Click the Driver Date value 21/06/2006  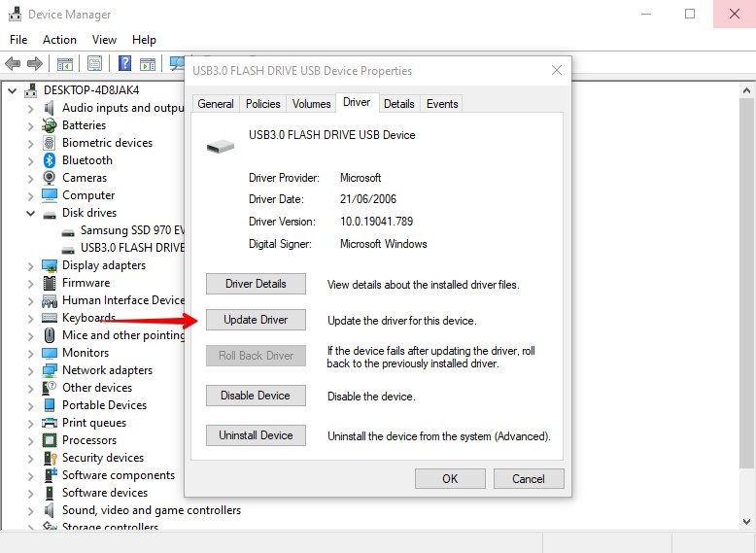click(368, 199)
